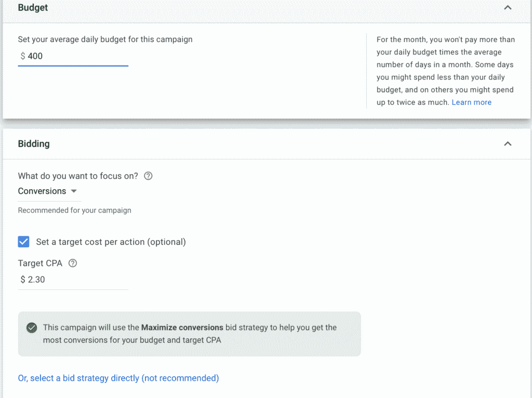This screenshot has height=398, width=532.
Task: Click the dropdown arrow beside Conversions
Action: 74,191
